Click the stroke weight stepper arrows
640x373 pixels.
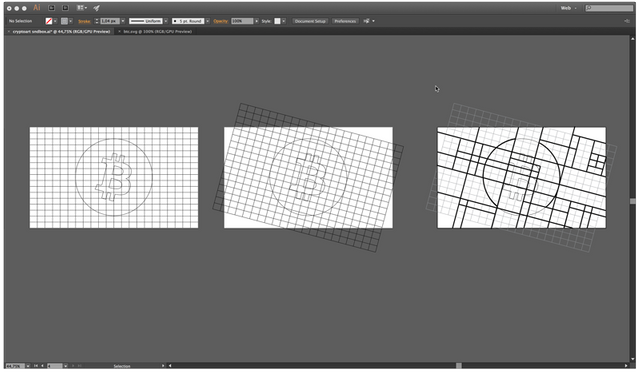[97, 21]
